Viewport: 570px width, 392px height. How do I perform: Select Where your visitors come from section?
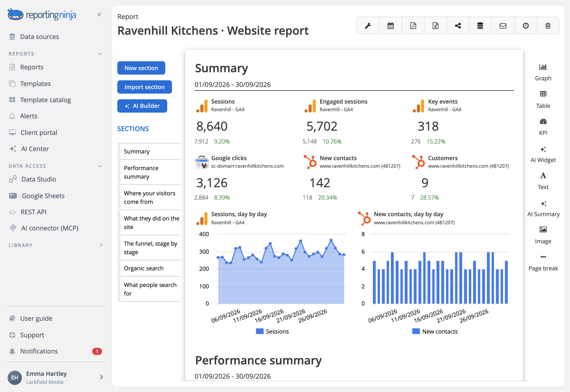tap(149, 197)
